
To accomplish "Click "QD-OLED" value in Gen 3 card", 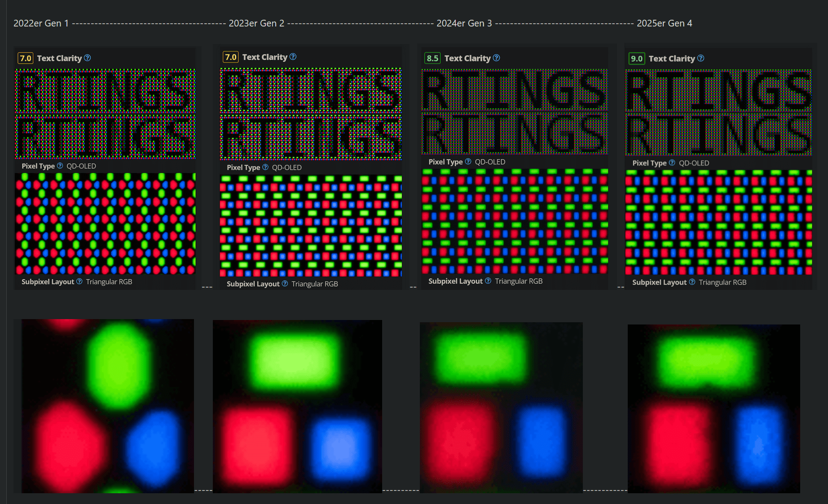I will tap(490, 162).
